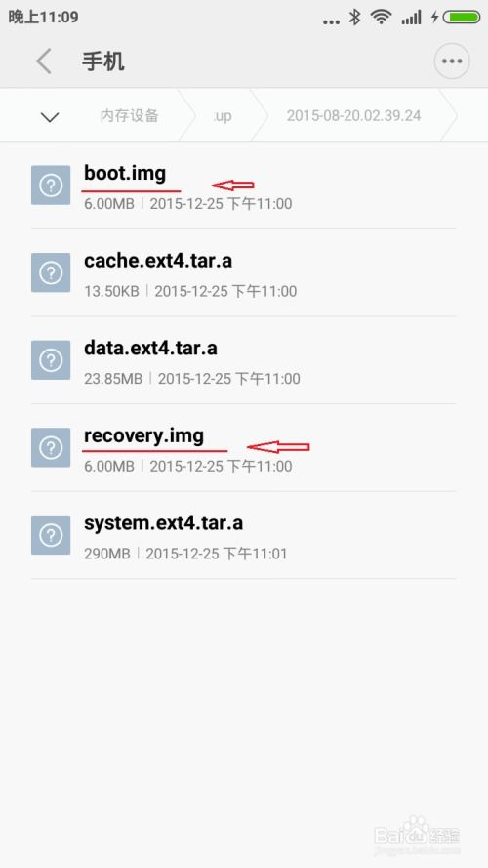The image size is (488, 868).
Task: Tap the cache.ext4.tar.a file icon
Action: click(51, 272)
